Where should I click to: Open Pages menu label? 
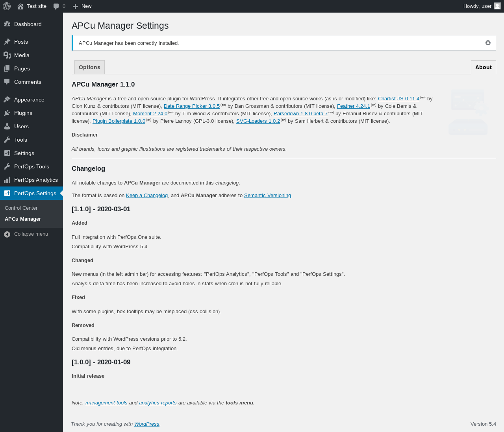click(22, 68)
